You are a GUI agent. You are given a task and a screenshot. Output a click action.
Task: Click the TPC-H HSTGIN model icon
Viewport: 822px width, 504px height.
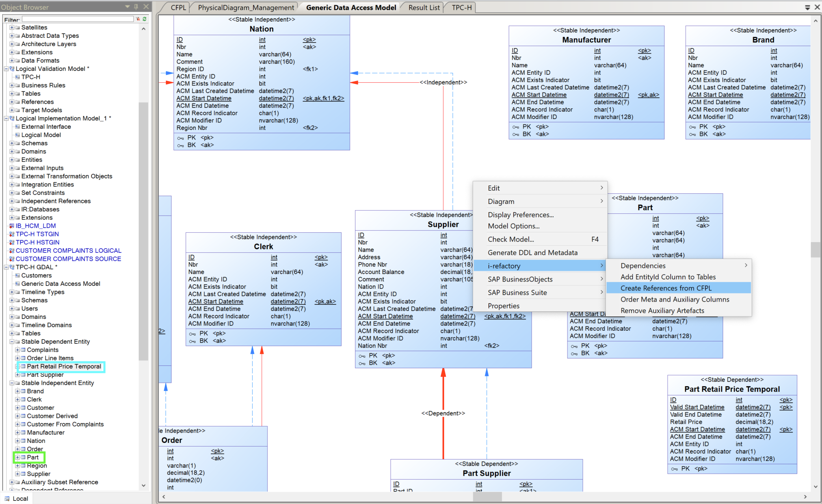click(x=12, y=243)
